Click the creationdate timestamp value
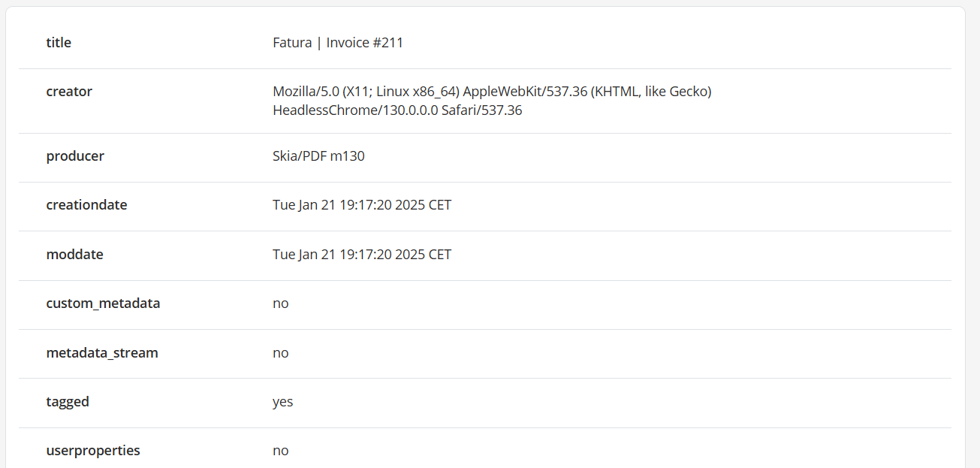980x468 pixels. (x=362, y=205)
